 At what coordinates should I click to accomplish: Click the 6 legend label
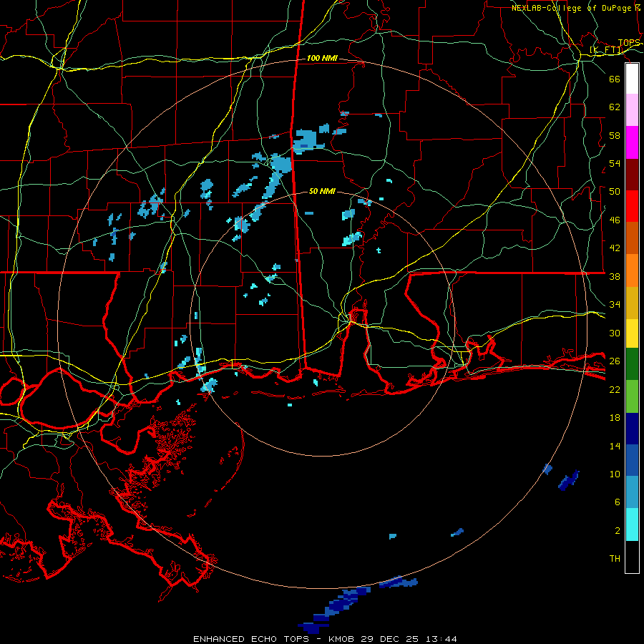(x=618, y=502)
